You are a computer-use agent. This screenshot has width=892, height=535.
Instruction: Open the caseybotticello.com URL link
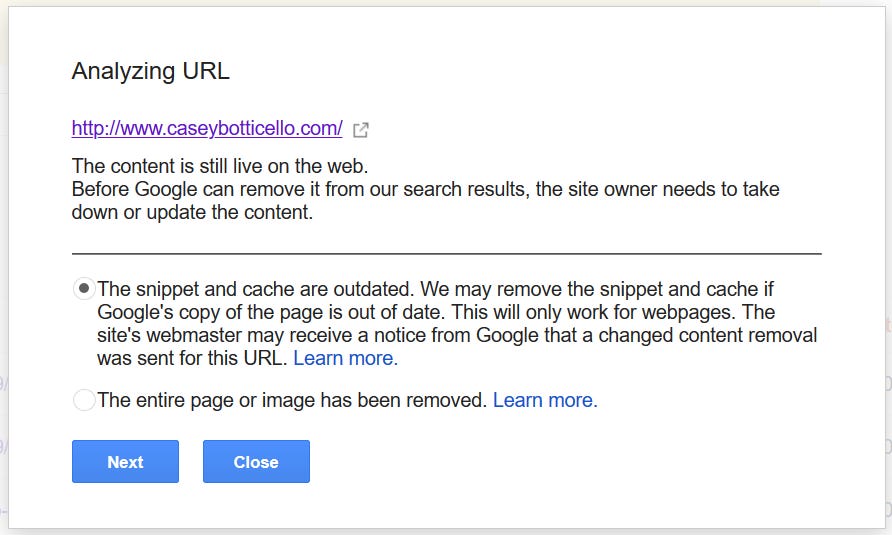207,129
